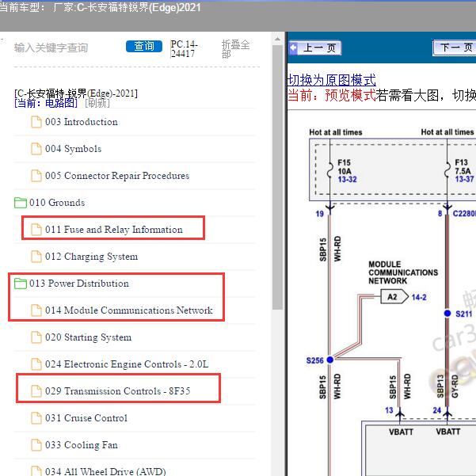Screen dimensions: 476x476
Task: Click green folder icon of 013 Power Distribution
Action: pyautogui.click(x=21, y=284)
